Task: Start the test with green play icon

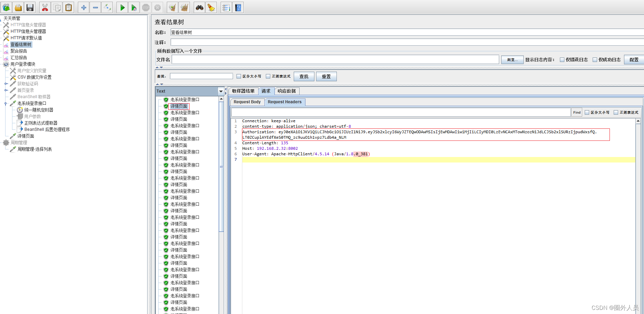Action: 122,7
